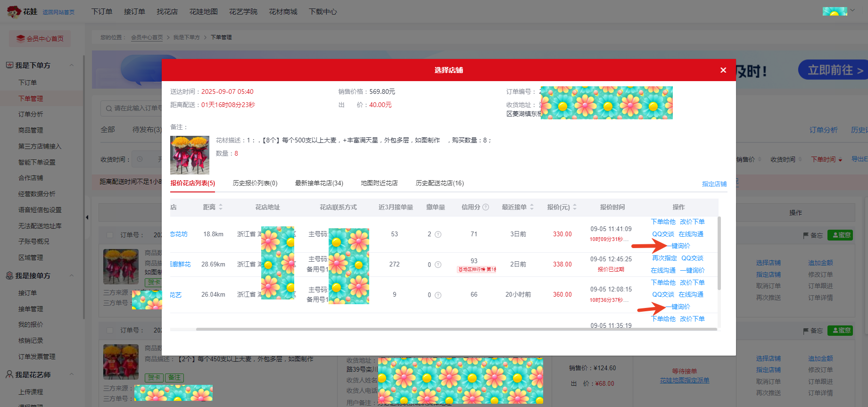Click 备忘 flag icon on first order
Screen dimensions: 868x407
point(806,235)
